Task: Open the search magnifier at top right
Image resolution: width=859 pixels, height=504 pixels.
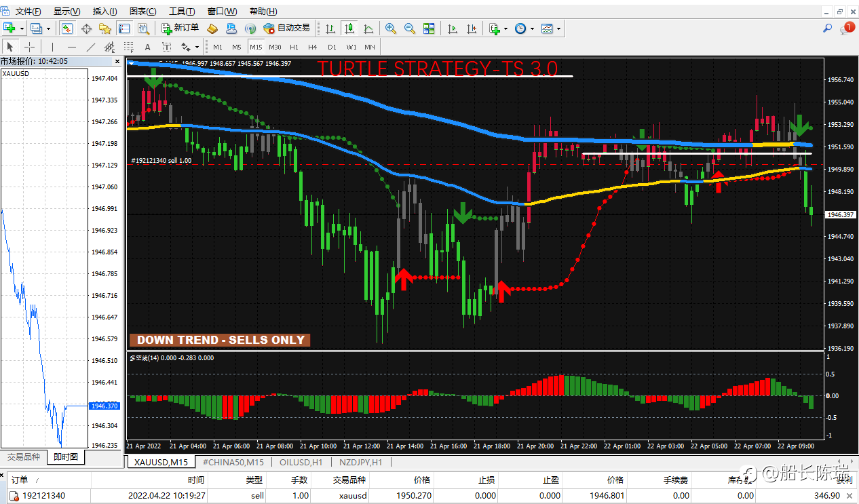Action: [827, 28]
